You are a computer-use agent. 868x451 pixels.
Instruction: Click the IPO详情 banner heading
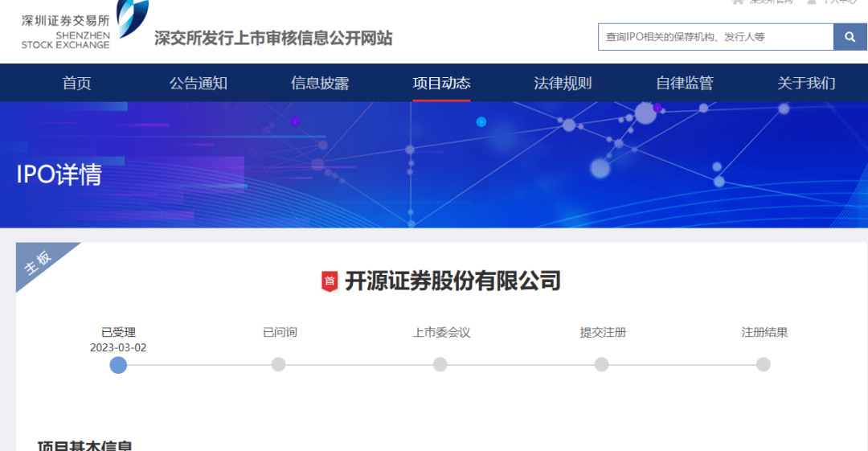click(x=59, y=174)
